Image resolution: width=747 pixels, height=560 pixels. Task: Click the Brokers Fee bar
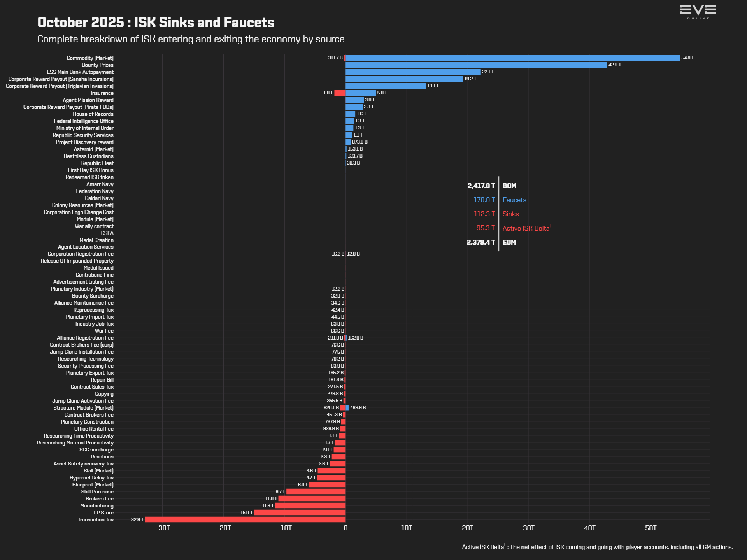pyautogui.click(x=312, y=499)
